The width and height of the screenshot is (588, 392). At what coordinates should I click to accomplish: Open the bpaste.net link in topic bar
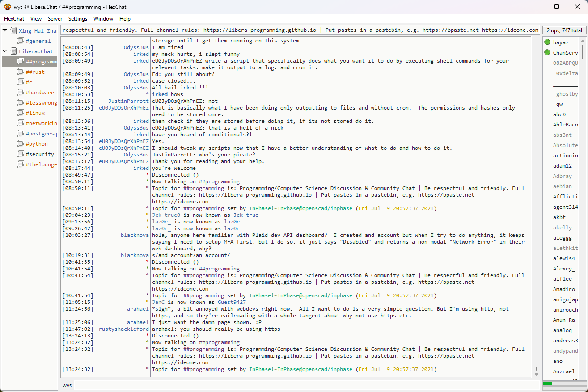pyautogui.click(x=450, y=30)
